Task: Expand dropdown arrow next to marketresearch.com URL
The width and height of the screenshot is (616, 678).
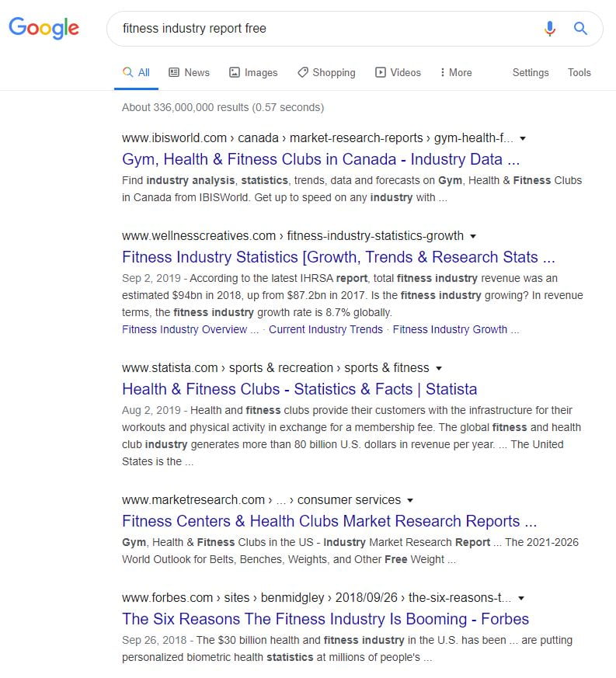Action: click(x=410, y=500)
